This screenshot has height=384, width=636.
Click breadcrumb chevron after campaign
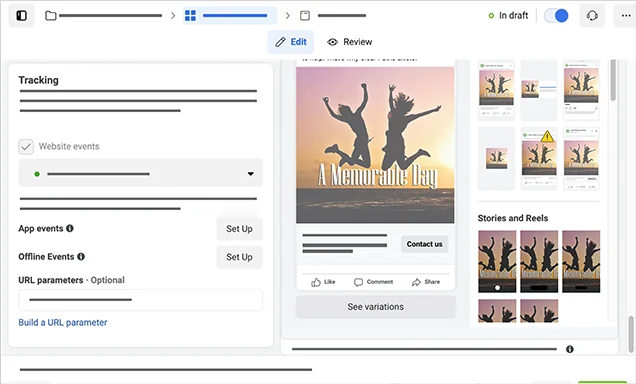point(173,16)
